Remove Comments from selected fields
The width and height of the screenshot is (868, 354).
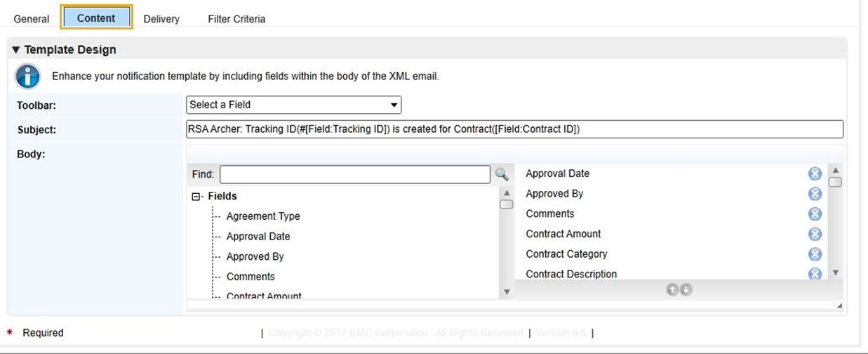pyautogui.click(x=815, y=214)
